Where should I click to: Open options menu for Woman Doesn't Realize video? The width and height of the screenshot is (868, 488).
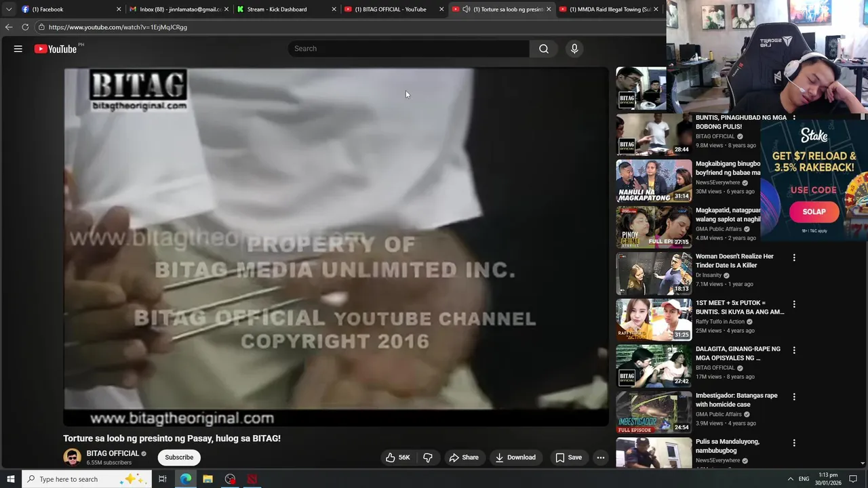pos(794,258)
